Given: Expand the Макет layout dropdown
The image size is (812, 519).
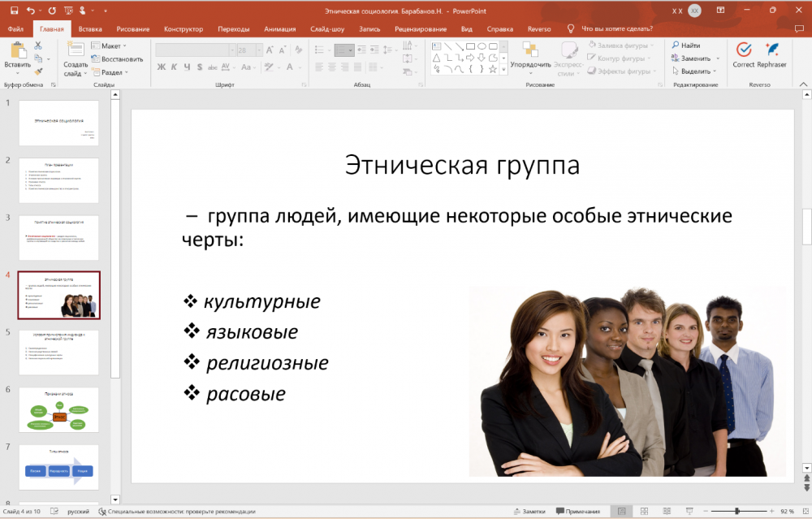Looking at the screenshot, I should click(110, 46).
